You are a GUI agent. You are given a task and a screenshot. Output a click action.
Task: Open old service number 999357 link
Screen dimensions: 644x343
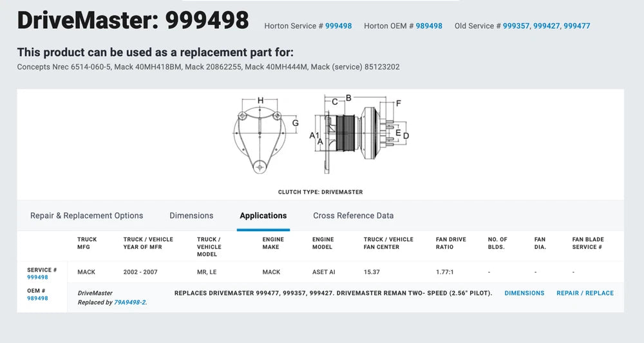pos(516,26)
